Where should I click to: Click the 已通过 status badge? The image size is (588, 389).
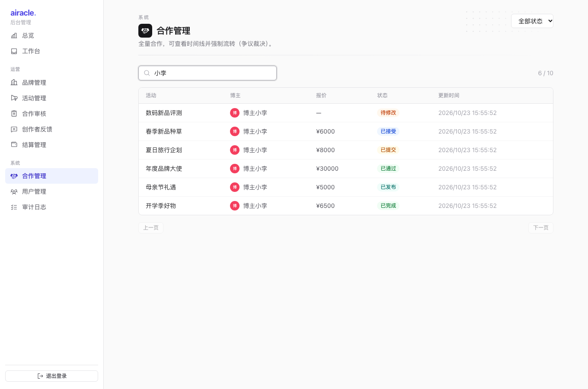tap(388, 169)
